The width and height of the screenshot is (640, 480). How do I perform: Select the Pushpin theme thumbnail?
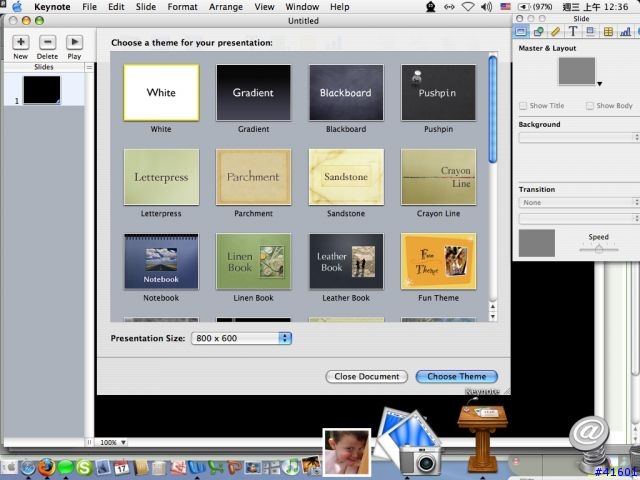pyautogui.click(x=438, y=93)
